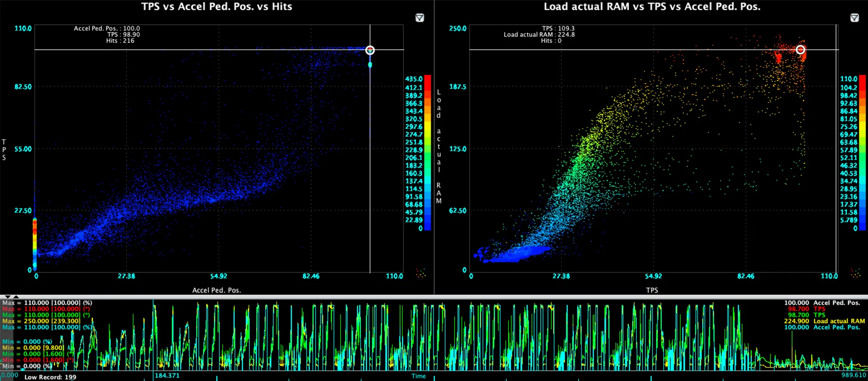Viewport: 868px width, 381px height.
Task: Click the cyan '100.000 Accel Ped. Pos.' legend entry
Action: 822,327
